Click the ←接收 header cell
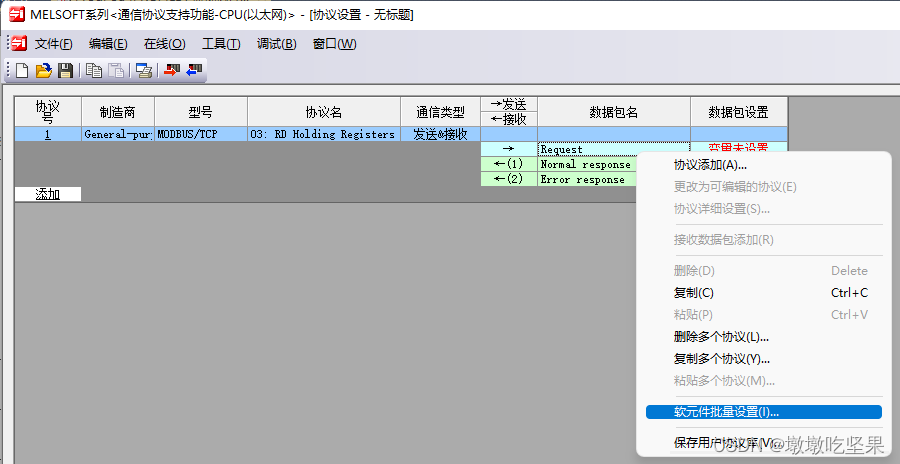Image resolution: width=900 pixels, height=464 pixels. click(509, 119)
